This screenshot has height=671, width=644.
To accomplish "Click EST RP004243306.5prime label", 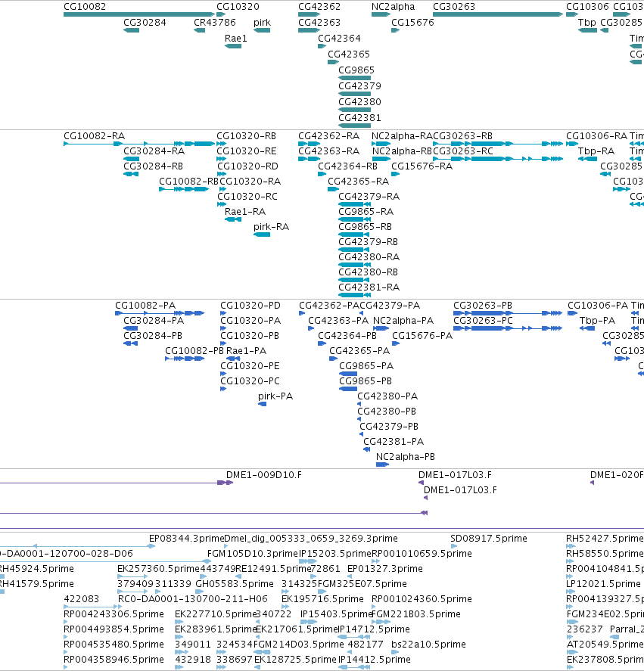I will click(114, 614).
